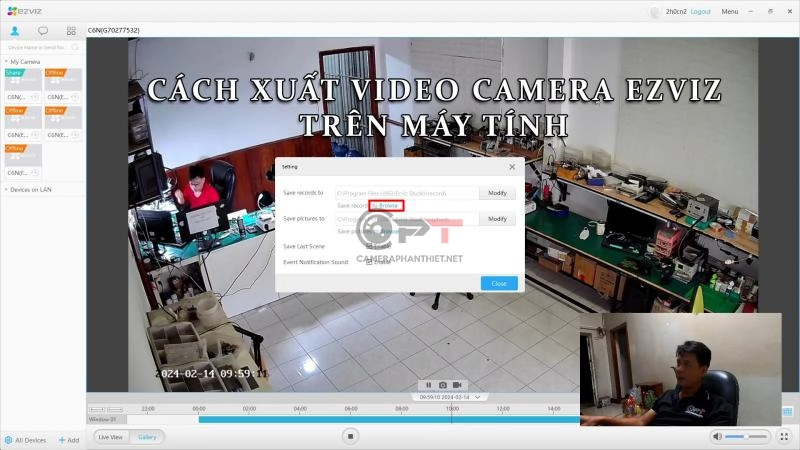This screenshot has height=450, width=800.
Task: Take a snapshot with the camera icon
Action: click(x=443, y=385)
